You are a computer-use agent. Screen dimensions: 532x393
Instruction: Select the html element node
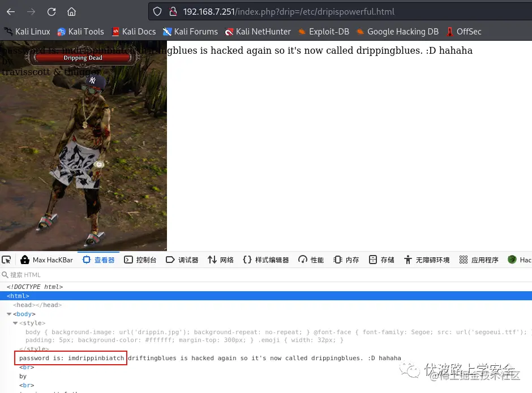(266, 296)
